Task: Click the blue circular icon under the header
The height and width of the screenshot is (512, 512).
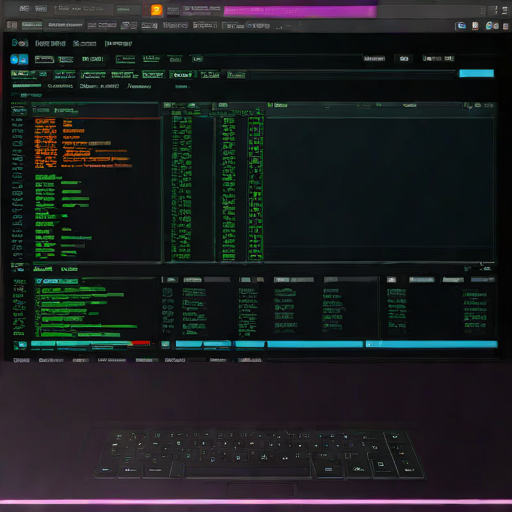Action: tap(14, 60)
